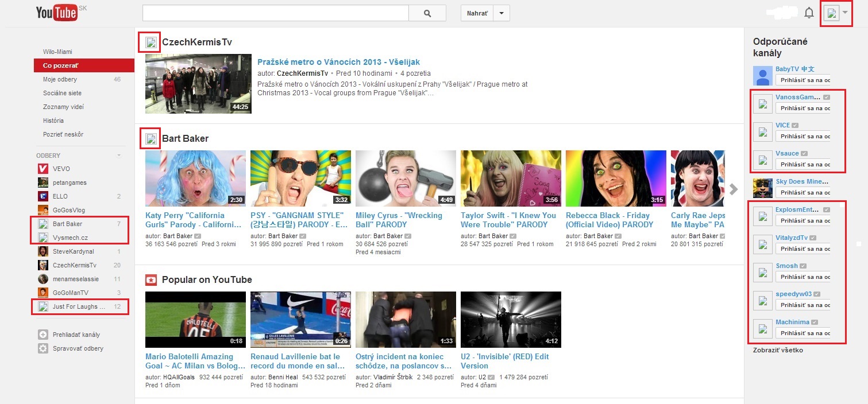The image size is (868, 404).
Task: Play Renaud Lavillenie record thumbnail
Action: pyautogui.click(x=300, y=319)
